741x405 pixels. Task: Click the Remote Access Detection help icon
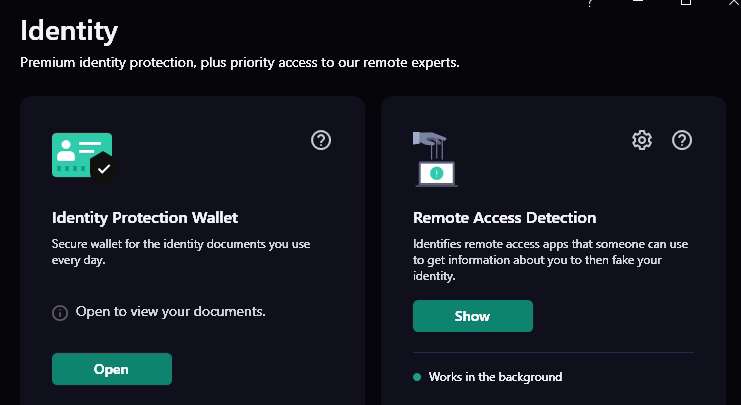pyautogui.click(x=682, y=140)
